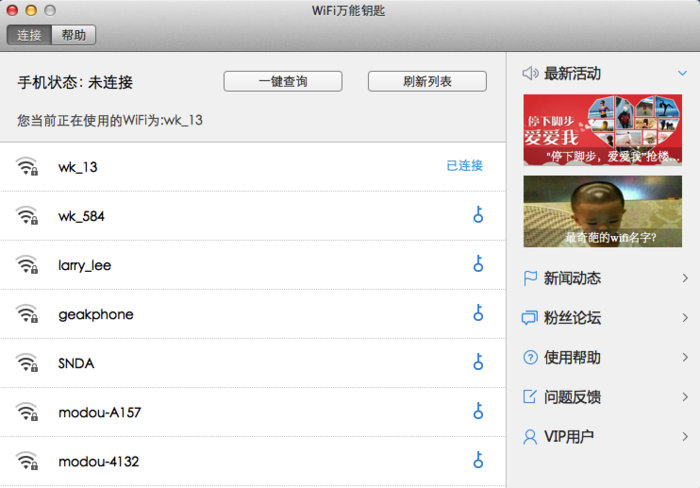The image size is (700, 488).
Task: Click the key icon for larry_lee network
Action: (477, 264)
